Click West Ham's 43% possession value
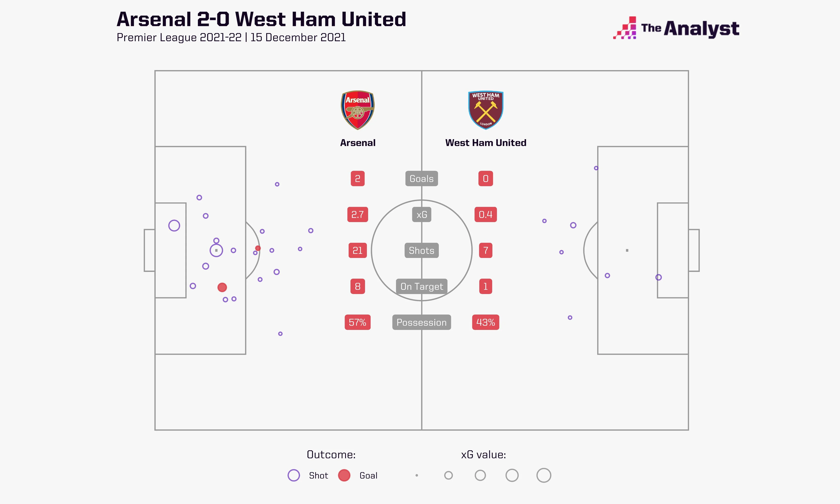 [x=485, y=322]
